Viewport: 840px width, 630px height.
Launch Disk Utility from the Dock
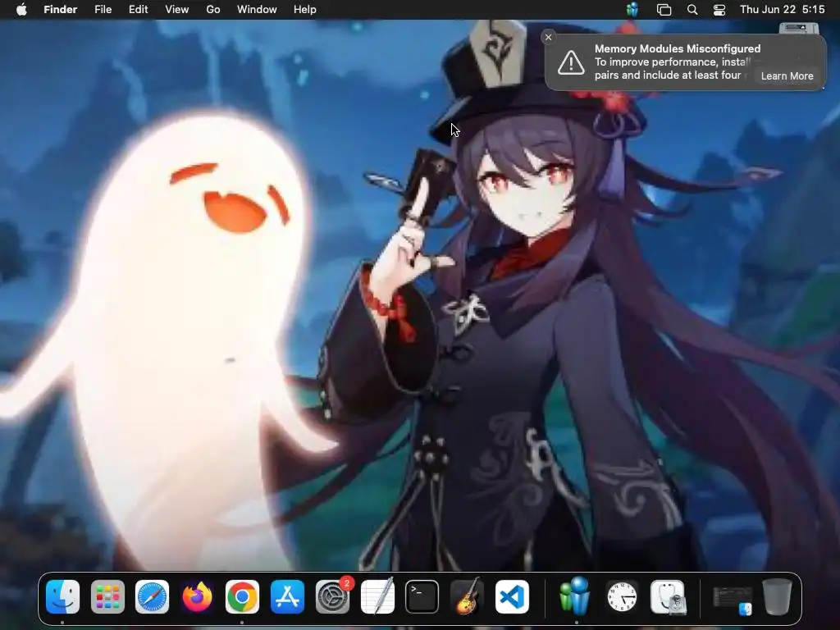(668, 597)
